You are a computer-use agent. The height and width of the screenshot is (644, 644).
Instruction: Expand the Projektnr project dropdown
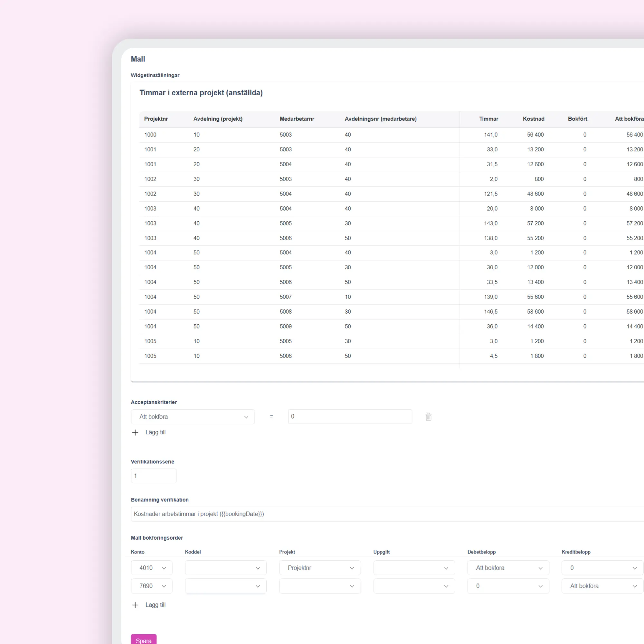pos(320,568)
